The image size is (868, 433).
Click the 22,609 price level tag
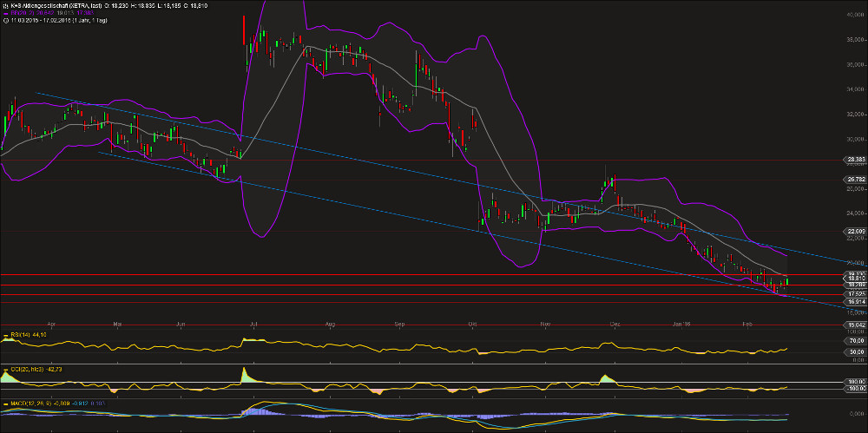click(x=856, y=231)
